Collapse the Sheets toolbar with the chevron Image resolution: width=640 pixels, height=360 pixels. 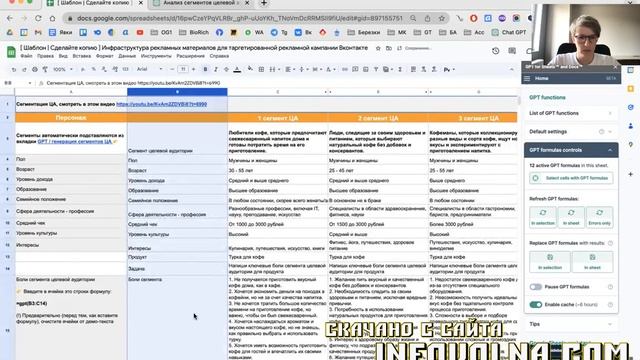[x=511, y=69]
